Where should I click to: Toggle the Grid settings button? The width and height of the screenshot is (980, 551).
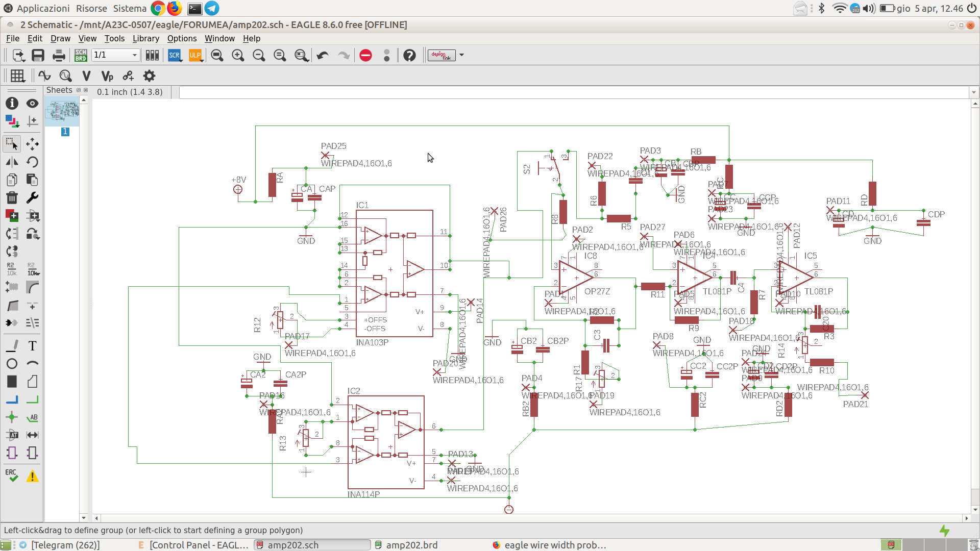pyautogui.click(x=17, y=76)
